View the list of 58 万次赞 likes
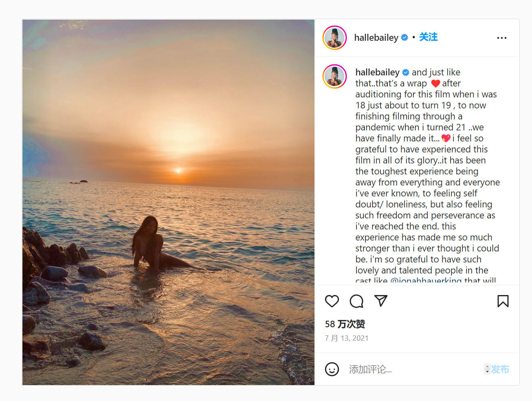The image size is (532, 401). (345, 324)
